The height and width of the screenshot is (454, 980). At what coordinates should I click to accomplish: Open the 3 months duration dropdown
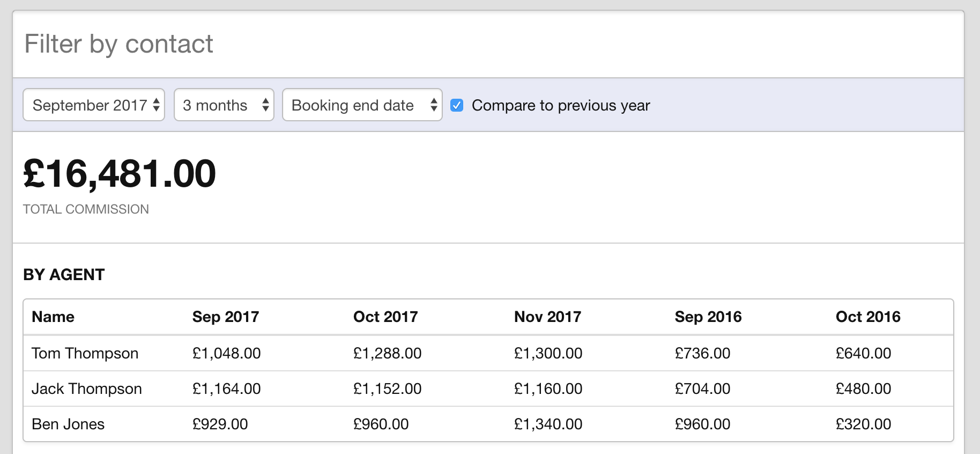(x=224, y=105)
